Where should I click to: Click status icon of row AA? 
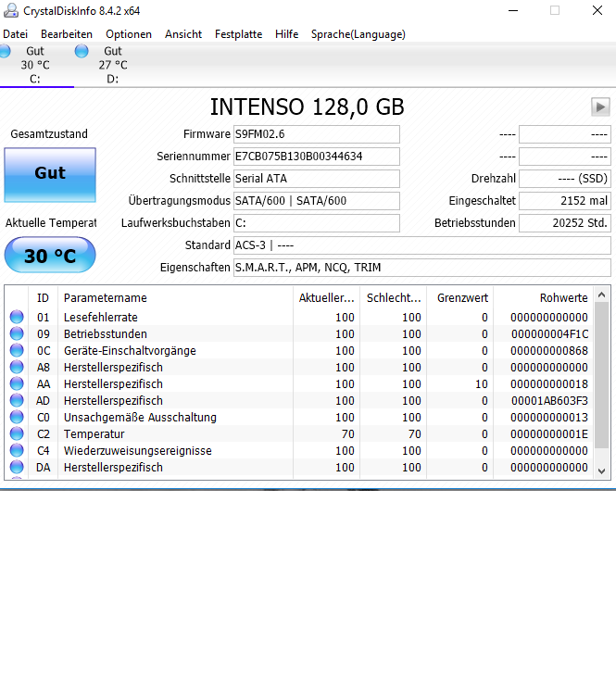pos(17,383)
